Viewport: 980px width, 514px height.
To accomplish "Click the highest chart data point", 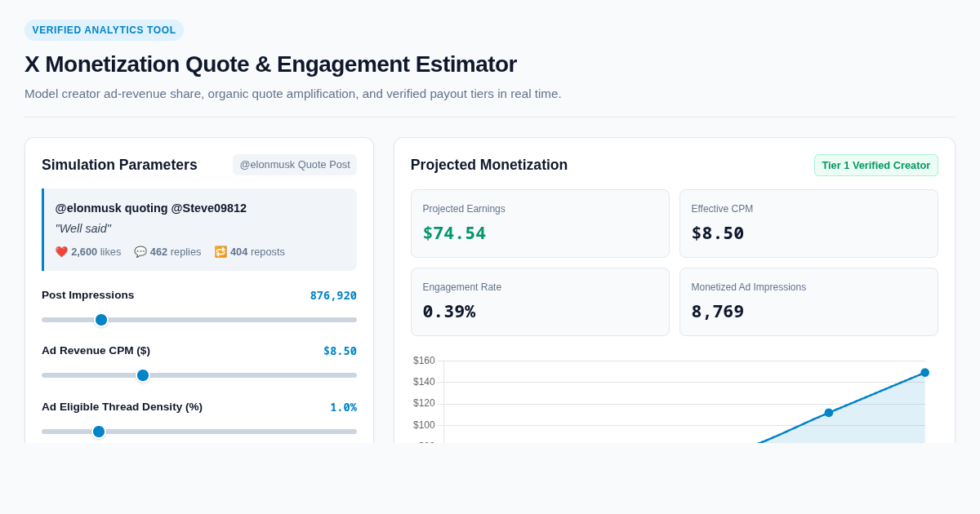I will tap(925, 373).
